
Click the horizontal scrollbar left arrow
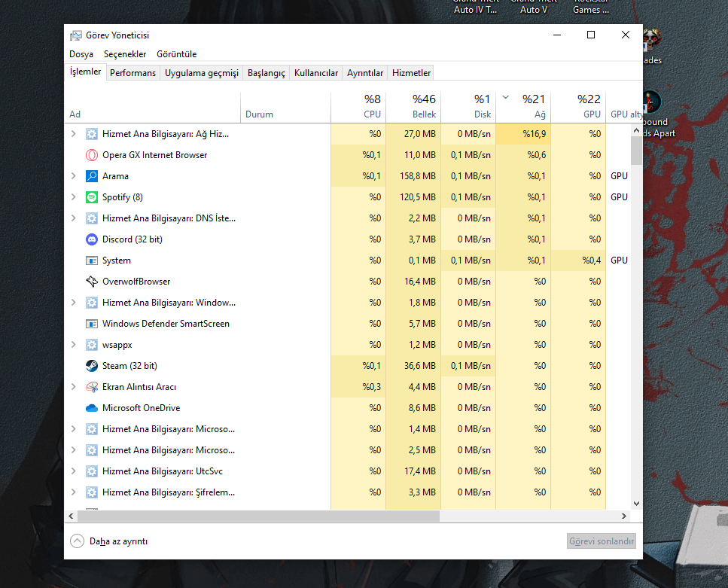[71, 516]
